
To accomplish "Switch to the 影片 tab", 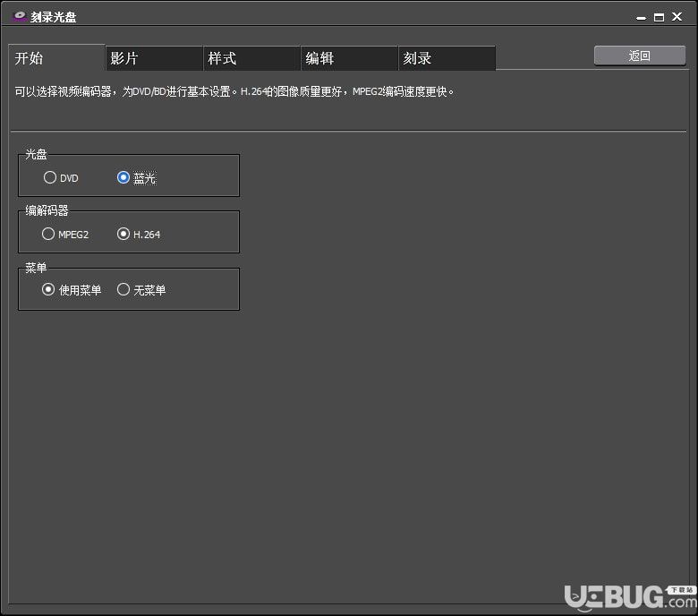I will click(x=155, y=58).
